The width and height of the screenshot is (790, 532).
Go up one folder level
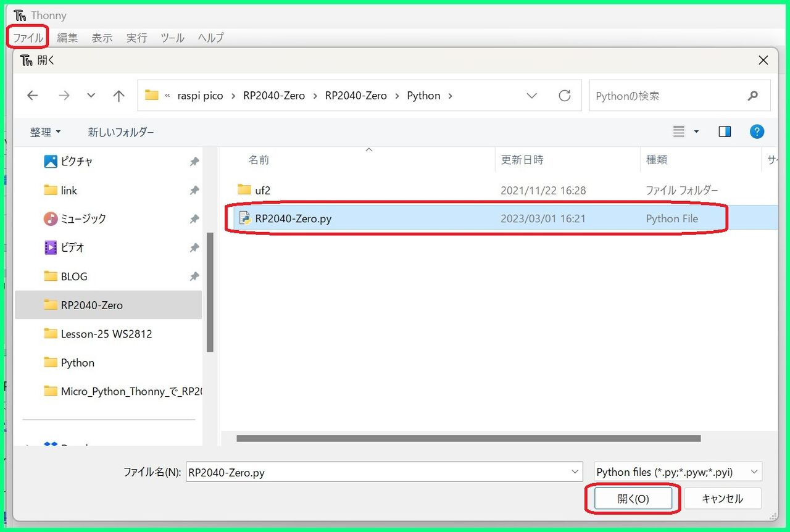[x=118, y=96]
